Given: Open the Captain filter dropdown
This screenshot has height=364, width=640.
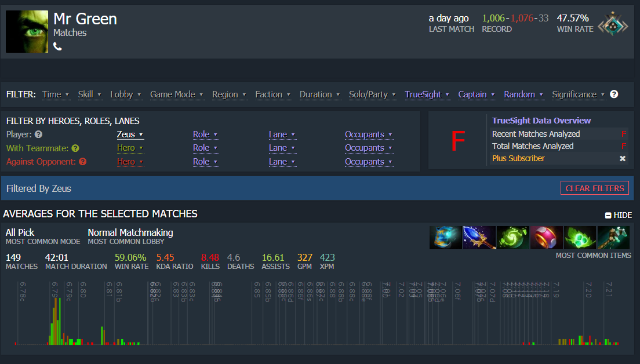Looking at the screenshot, I should (x=477, y=94).
